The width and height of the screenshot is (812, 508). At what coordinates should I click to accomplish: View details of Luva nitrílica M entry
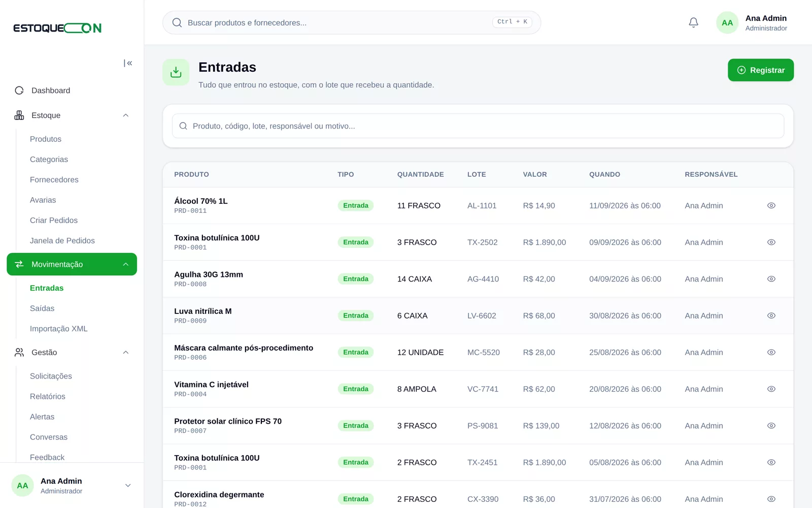coord(771,315)
